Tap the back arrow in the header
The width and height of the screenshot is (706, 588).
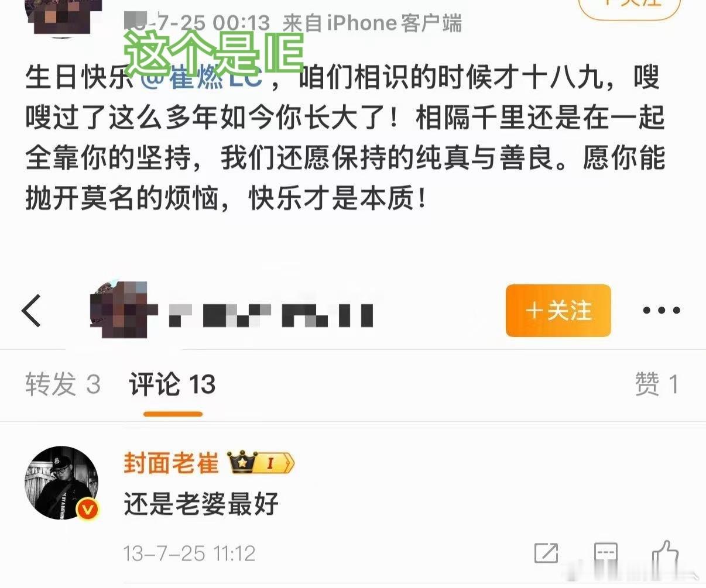(x=32, y=311)
